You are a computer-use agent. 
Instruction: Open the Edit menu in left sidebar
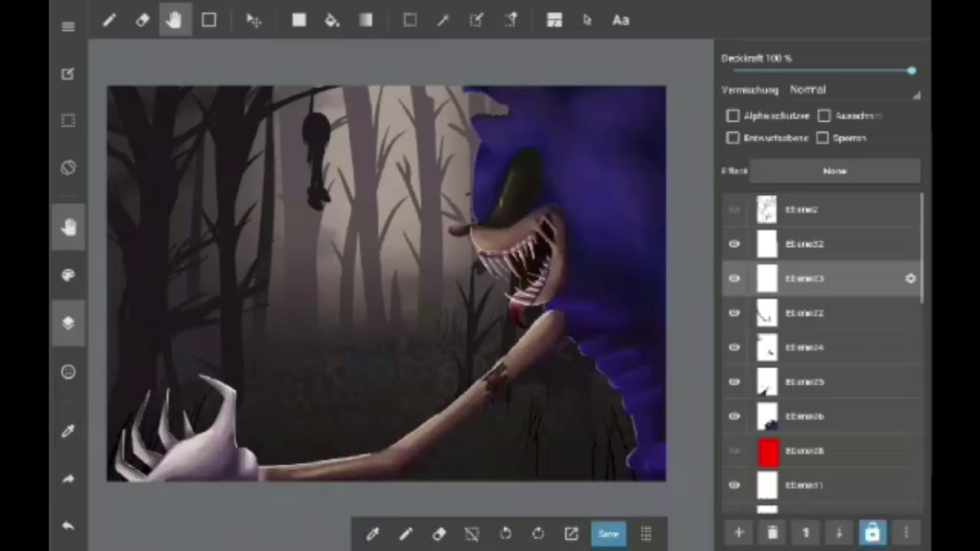[68, 73]
